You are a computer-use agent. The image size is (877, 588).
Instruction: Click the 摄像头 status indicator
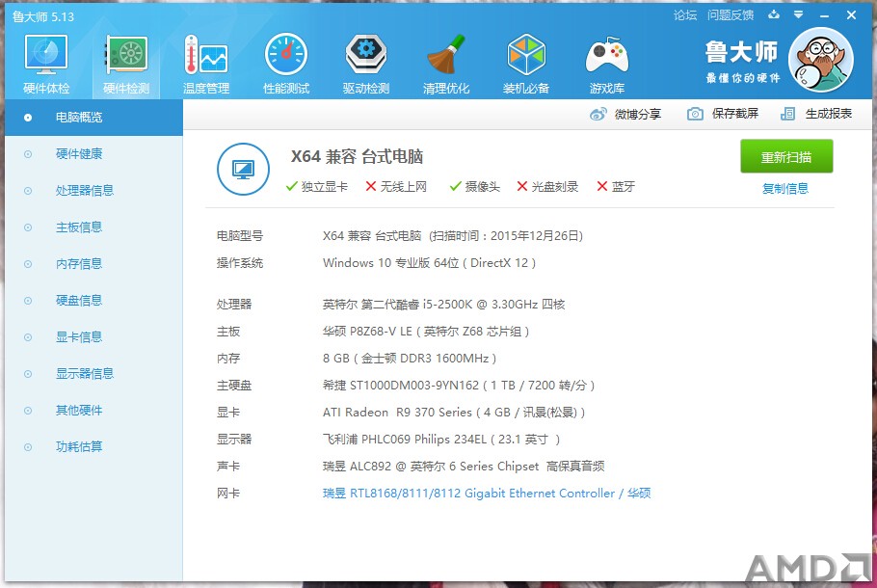[x=475, y=186]
